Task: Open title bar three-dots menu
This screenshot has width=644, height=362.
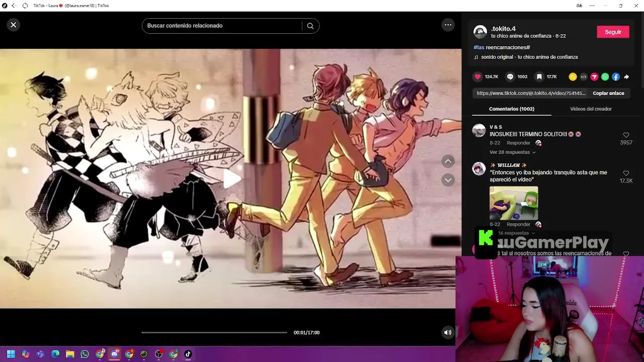Action: [x=592, y=6]
